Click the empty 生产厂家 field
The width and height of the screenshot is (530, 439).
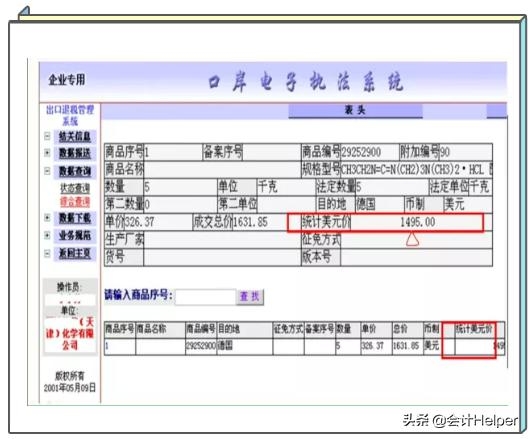point(222,240)
